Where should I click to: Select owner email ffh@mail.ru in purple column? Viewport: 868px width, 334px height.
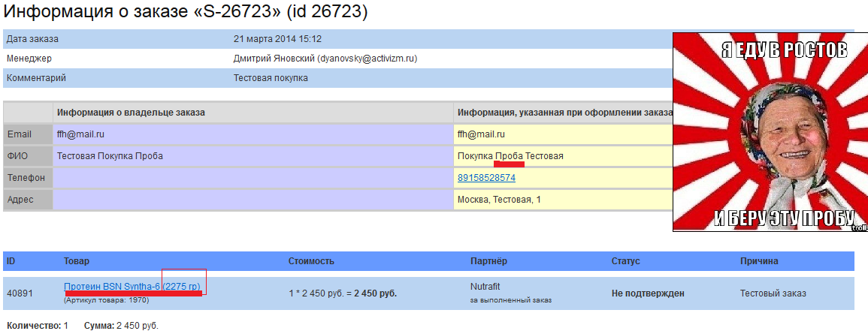(x=81, y=134)
